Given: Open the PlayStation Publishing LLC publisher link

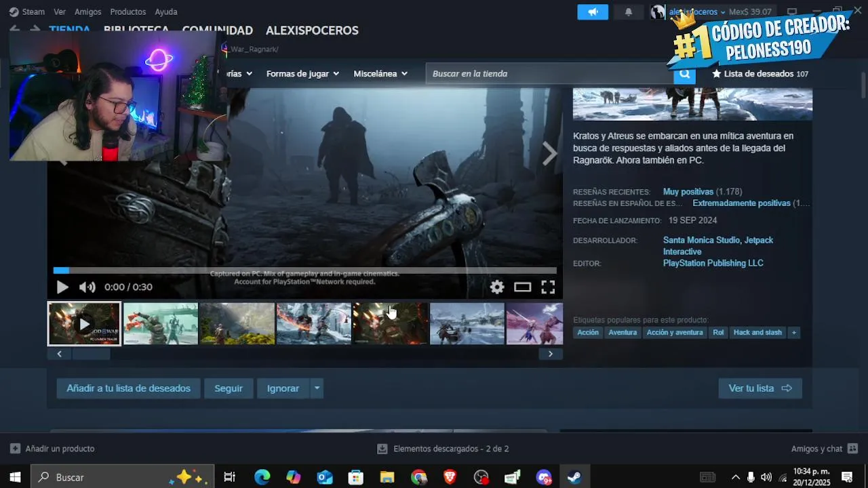Looking at the screenshot, I should coord(713,263).
